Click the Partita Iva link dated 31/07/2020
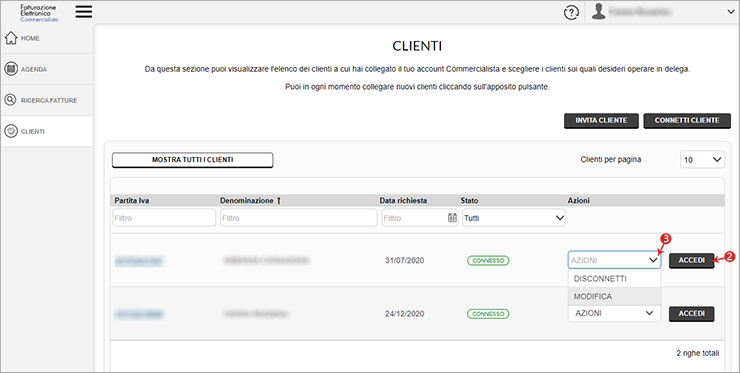 pyautogui.click(x=139, y=260)
